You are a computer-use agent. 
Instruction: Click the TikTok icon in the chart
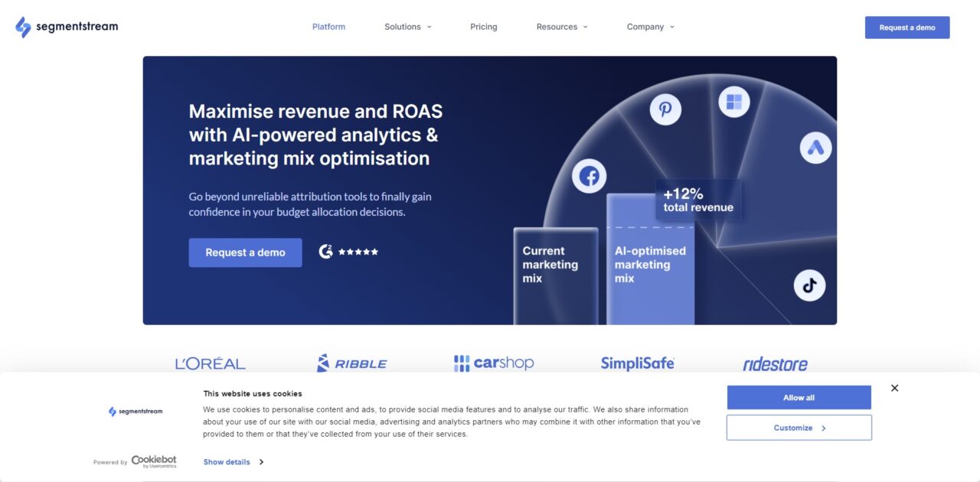(809, 285)
